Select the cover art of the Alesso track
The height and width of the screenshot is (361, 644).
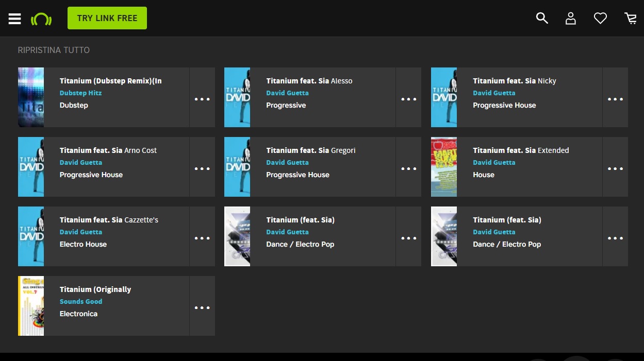(237, 97)
